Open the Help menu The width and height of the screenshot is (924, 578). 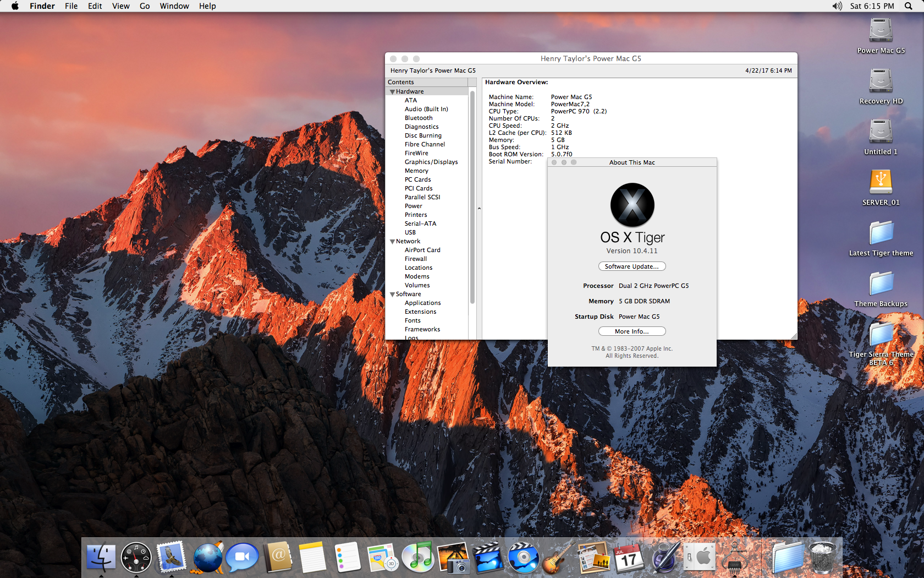click(207, 6)
